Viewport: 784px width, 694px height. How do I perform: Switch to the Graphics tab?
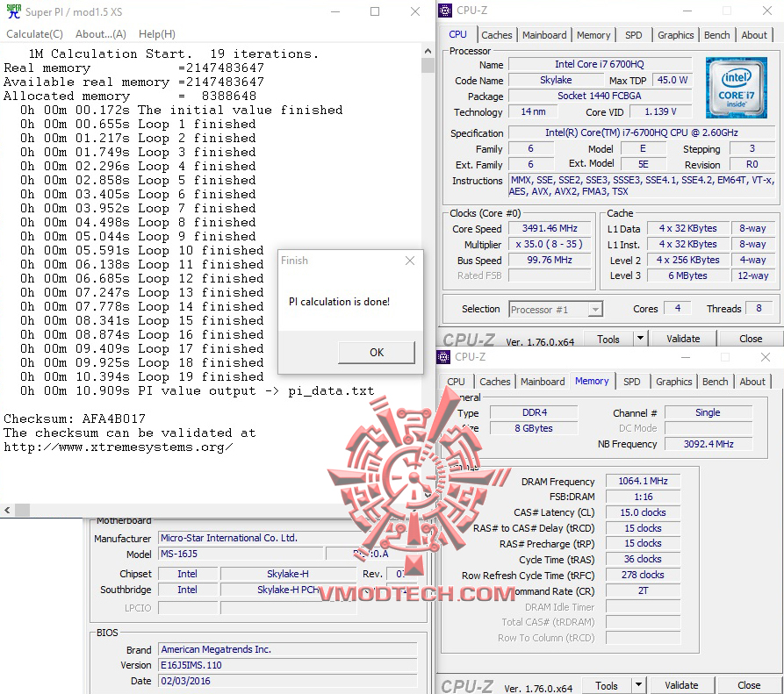click(675, 35)
